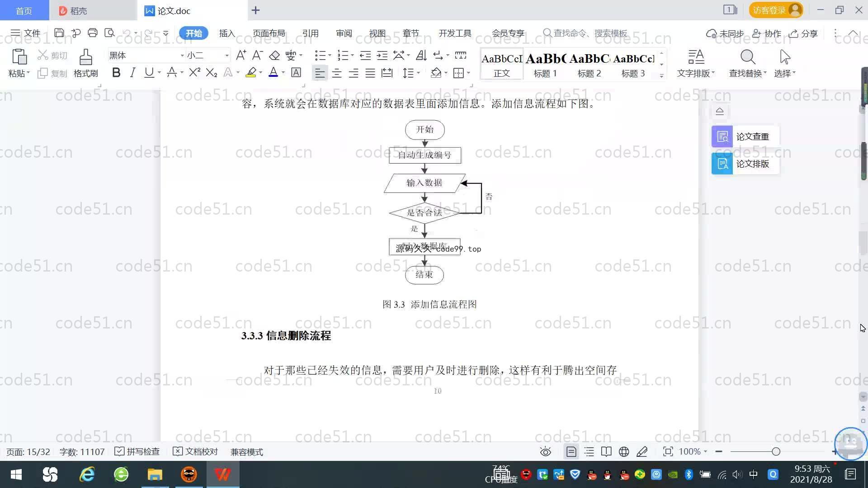Click the 字数: 11107 word count

click(x=82, y=452)
